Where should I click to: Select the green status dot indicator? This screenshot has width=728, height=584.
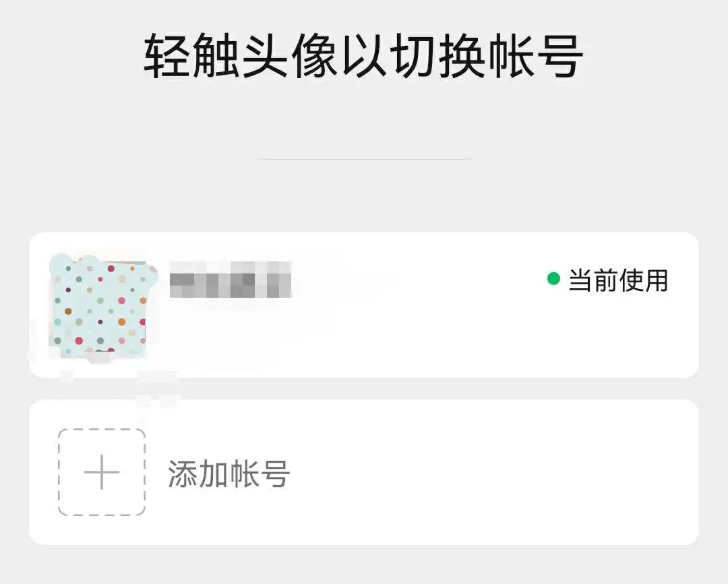tap(554, 278)
